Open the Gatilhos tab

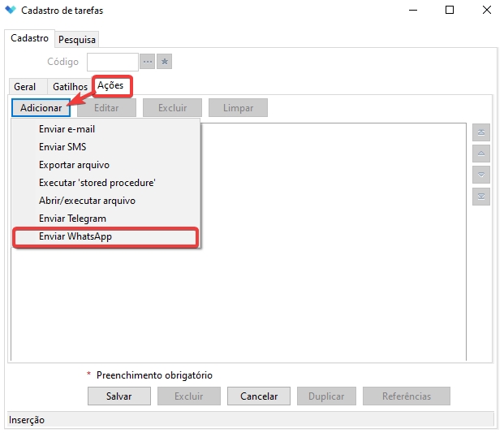(70, 86)
